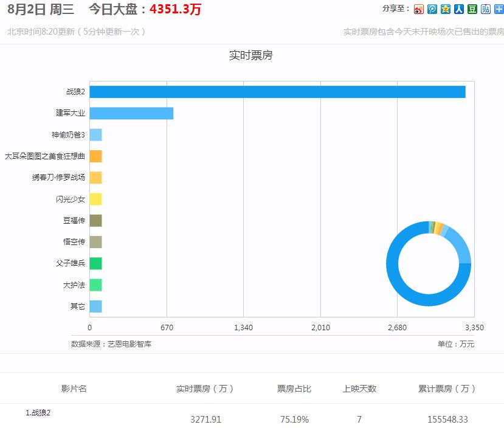Click the 8月2日 周三 date text

point(41,9)
